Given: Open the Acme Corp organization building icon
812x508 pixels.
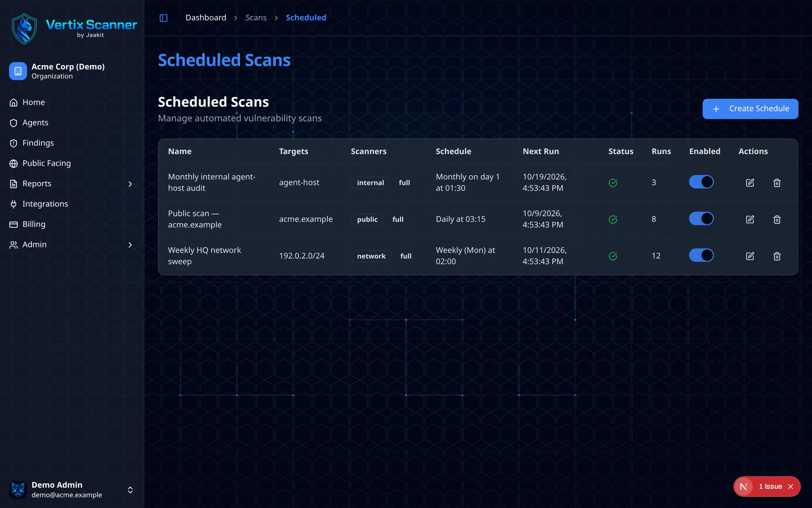Looking at the screenshot, I should 18,71.
